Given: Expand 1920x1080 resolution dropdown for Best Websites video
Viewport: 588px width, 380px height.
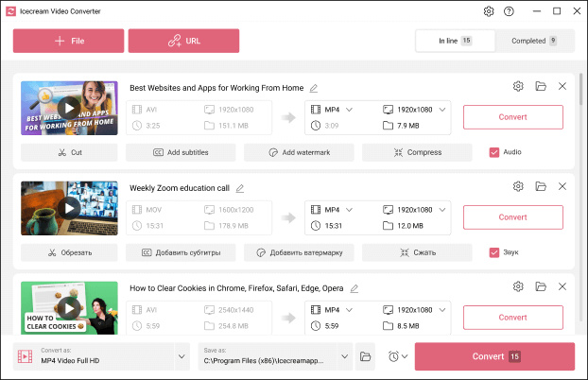Looking at the screenshot, I should pos(442,110).
